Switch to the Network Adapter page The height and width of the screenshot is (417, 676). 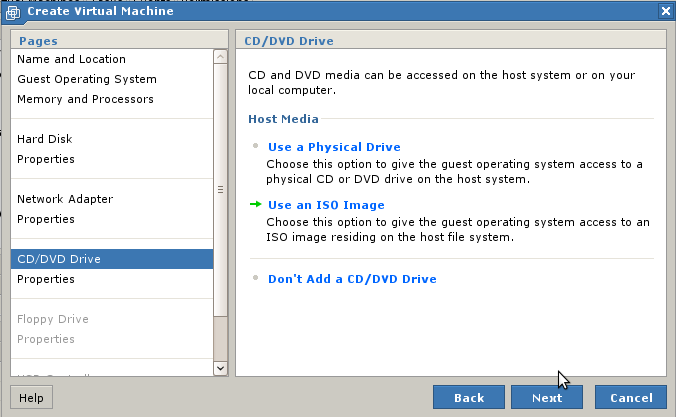coord(64,199)
